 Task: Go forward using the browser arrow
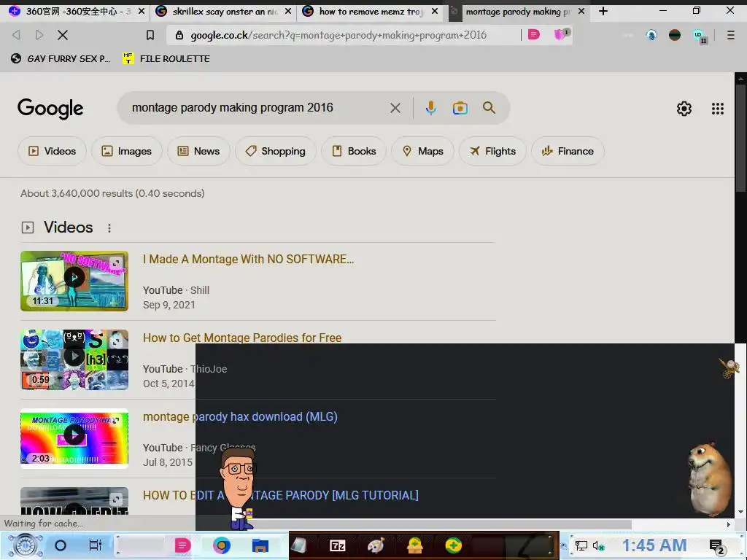tap(39, 35)
